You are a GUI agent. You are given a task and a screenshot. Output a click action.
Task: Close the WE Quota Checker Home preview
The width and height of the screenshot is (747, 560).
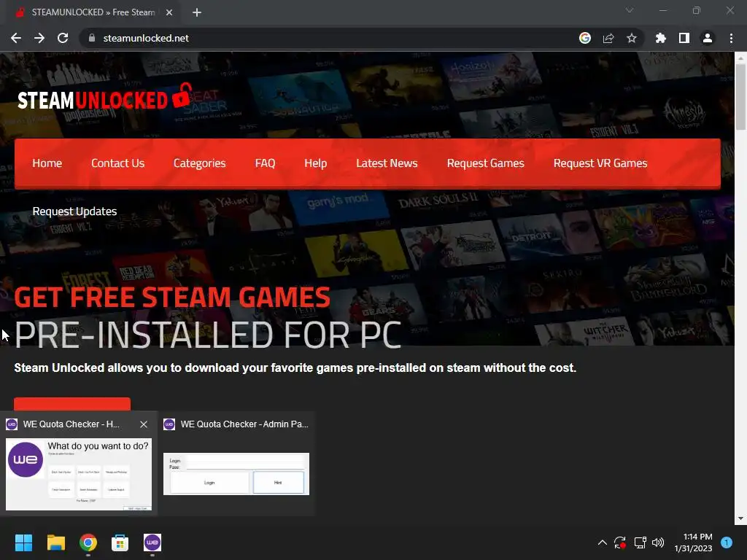144,424
